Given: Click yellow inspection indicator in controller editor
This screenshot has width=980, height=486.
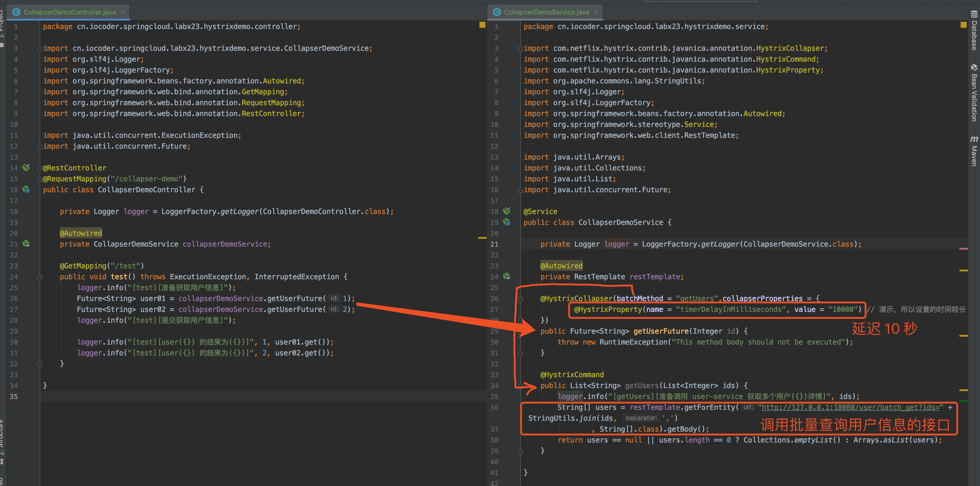Looking at the screenshot, I should [482, 25].
